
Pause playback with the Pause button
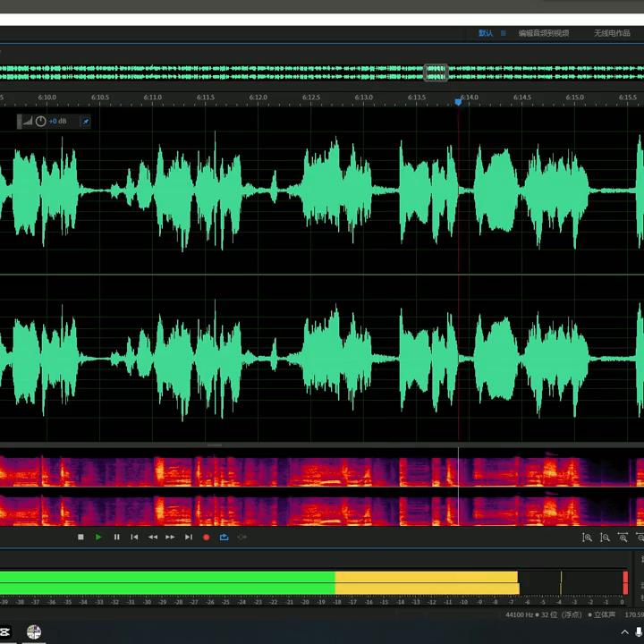pos(116,537)
